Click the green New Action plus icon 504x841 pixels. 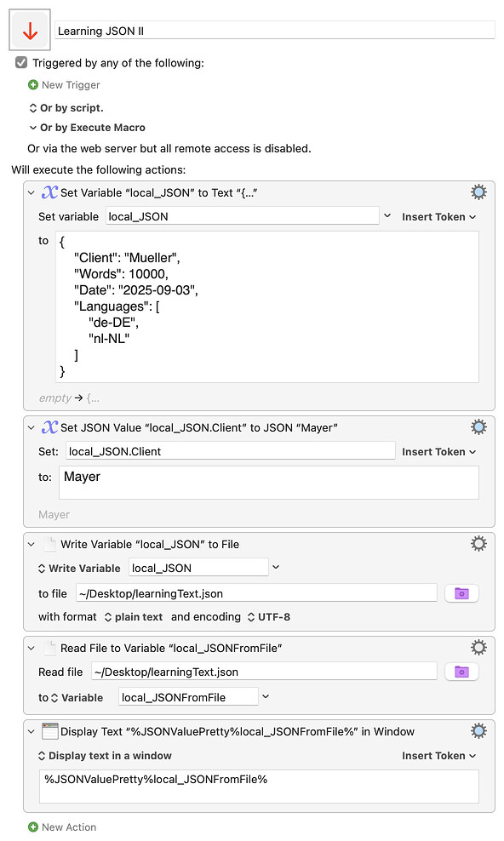pyautogui.click(x=33, y=827)
